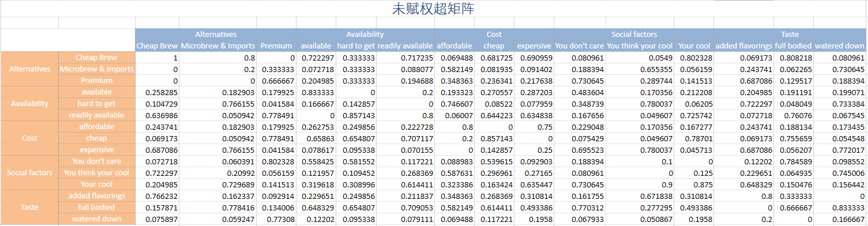This screenshot has height=226, width=868.
Task: Select the You don't care row label
Action: [x=97, y=161]
